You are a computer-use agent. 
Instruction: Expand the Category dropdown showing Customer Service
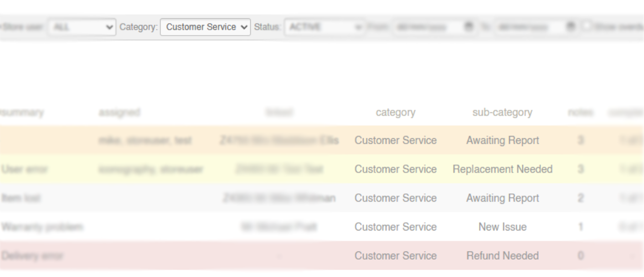coord(206,27)
